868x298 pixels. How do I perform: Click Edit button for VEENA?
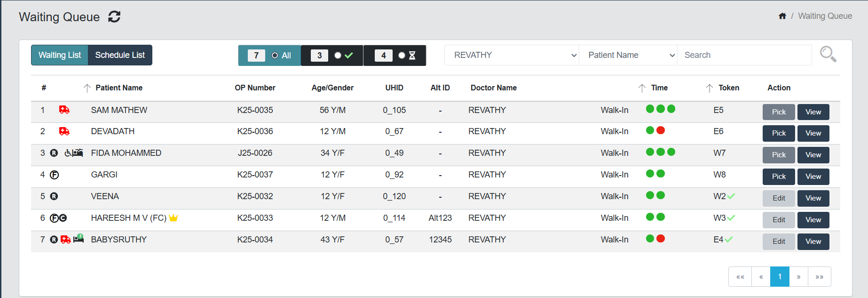pyautogui.click(x=778, y=198)
